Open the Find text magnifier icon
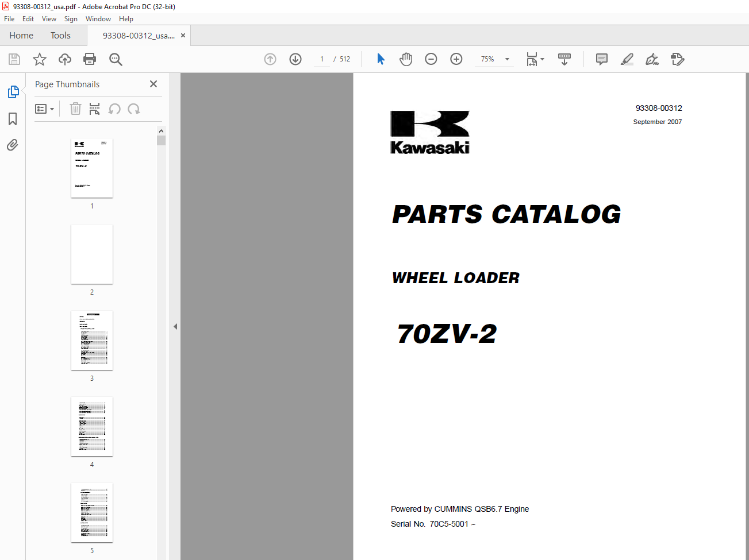The image size is (749, 560). pyautogui.click(x=116, y=59)
